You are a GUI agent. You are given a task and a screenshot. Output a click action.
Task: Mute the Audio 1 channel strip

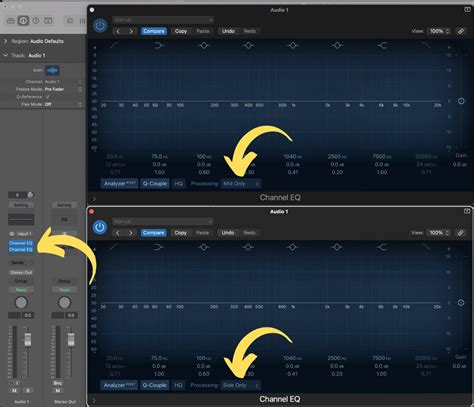(14, 390)
